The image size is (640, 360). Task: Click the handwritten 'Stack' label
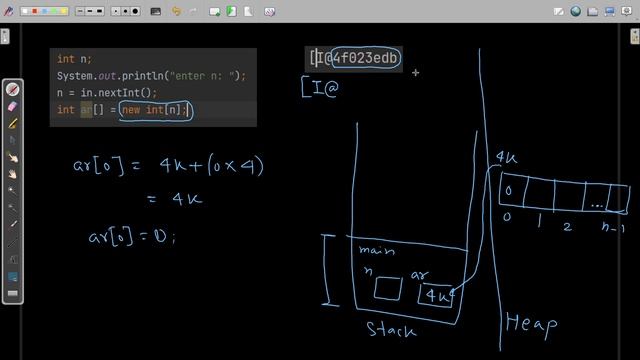[x=391, y=329]
